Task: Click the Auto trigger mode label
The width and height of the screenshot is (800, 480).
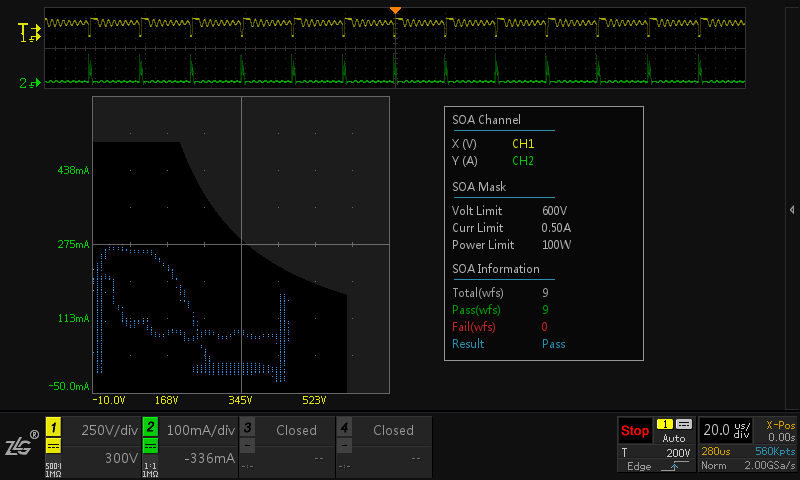Action: (x=673, y=438)
